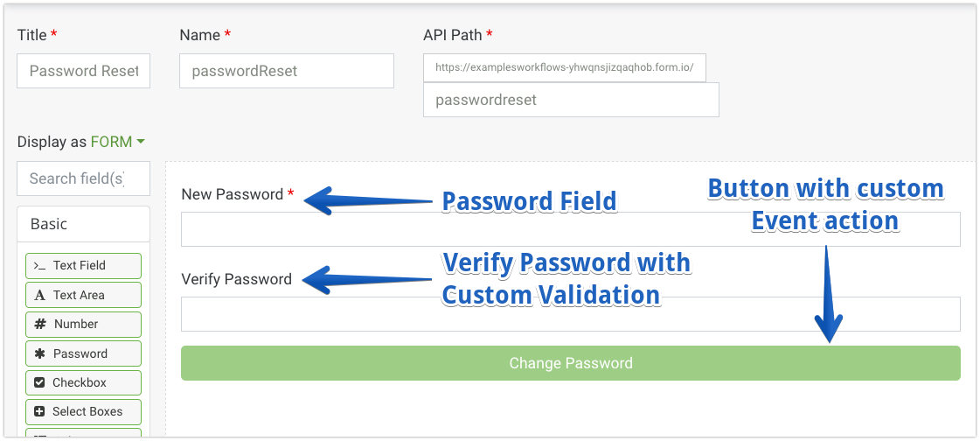Select the Text Area component icon
The image size is (980, 441).
click(x=40, y=295)
